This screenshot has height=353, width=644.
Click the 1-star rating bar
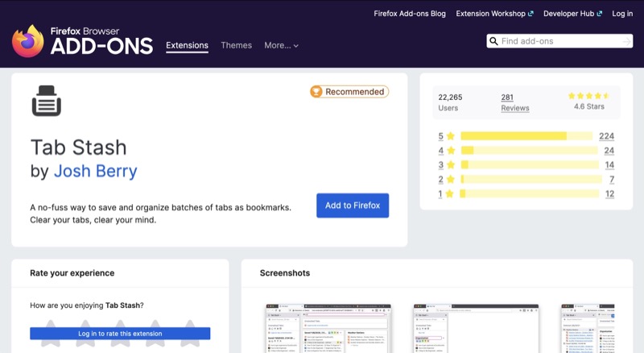tap(530, 193)
